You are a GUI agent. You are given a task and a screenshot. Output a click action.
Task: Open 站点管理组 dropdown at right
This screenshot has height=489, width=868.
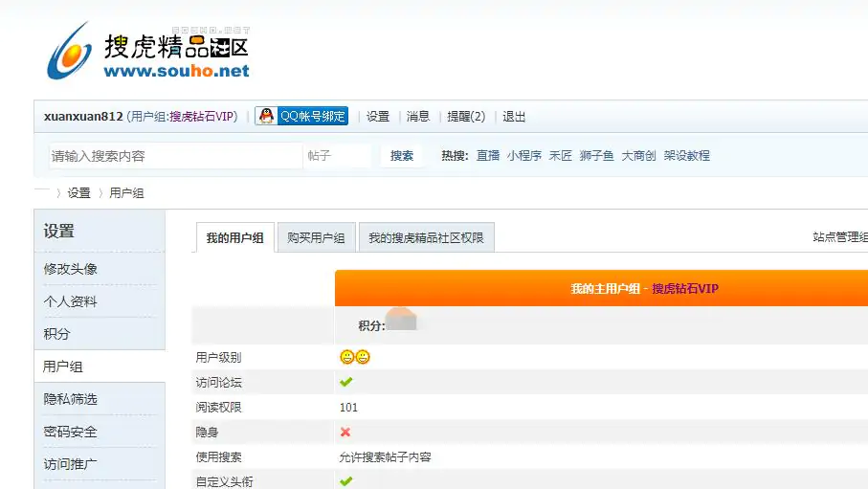coord(839,237)
